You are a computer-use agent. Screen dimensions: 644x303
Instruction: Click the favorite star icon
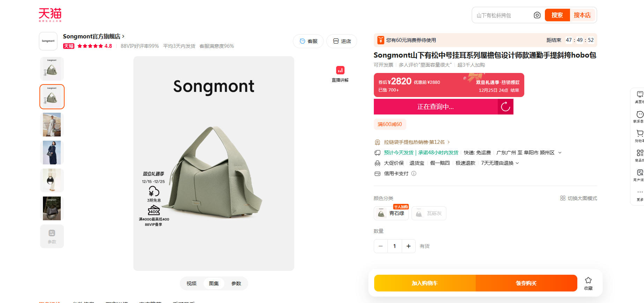(x=588, y=280)
